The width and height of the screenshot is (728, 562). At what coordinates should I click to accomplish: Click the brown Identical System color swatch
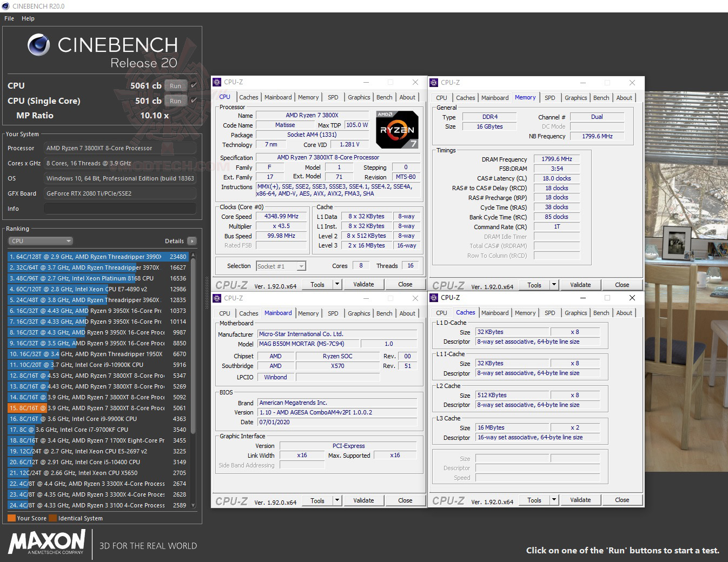(52, 518)
